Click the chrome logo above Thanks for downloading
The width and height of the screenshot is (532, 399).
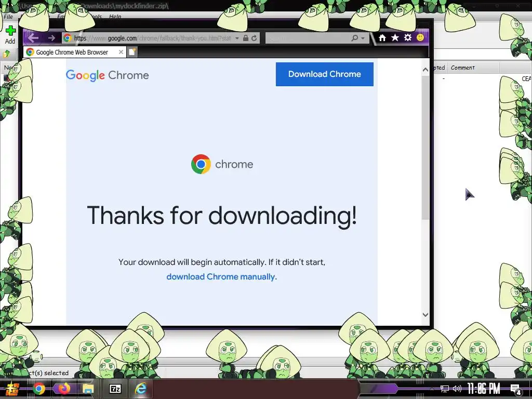222,164
